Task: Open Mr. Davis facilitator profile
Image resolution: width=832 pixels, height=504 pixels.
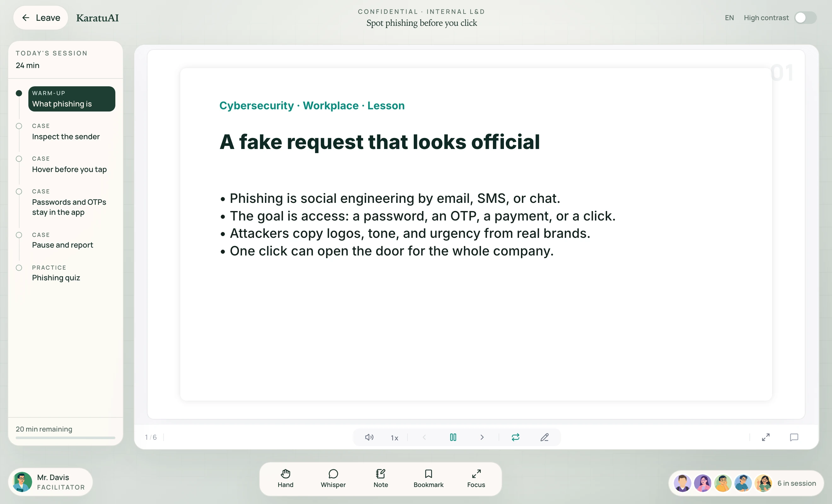Action: [x=51, y=482]
